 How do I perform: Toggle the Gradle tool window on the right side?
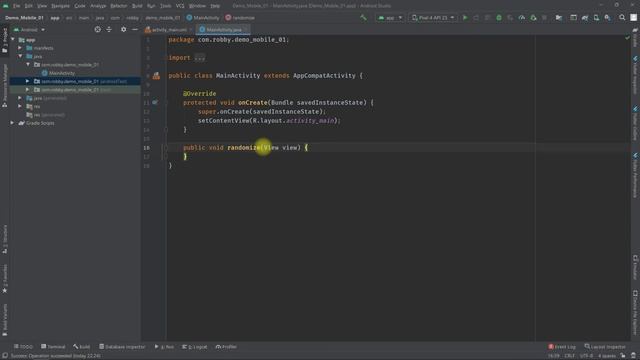[635, 38]
